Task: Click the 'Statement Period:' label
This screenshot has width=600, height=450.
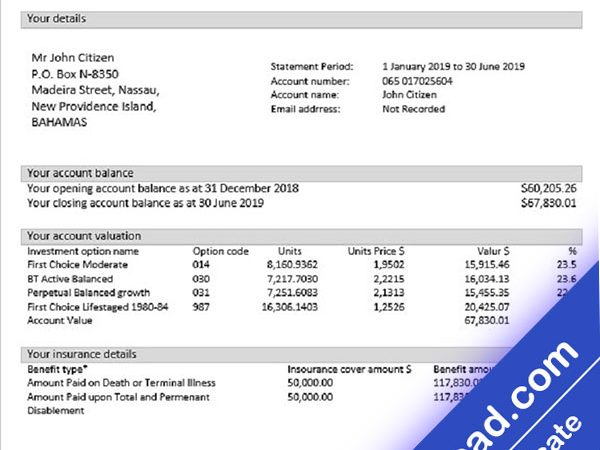Action: point(312,67)
